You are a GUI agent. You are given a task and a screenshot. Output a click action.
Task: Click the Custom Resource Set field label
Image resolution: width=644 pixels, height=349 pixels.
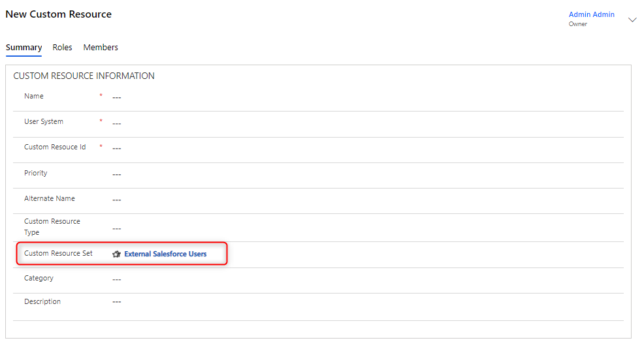click(58, 253)
